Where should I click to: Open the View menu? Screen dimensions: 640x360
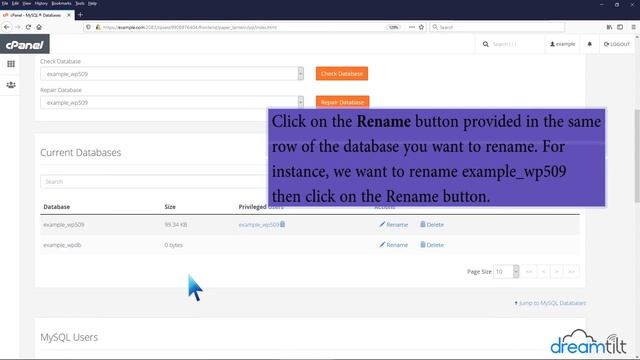27,3
